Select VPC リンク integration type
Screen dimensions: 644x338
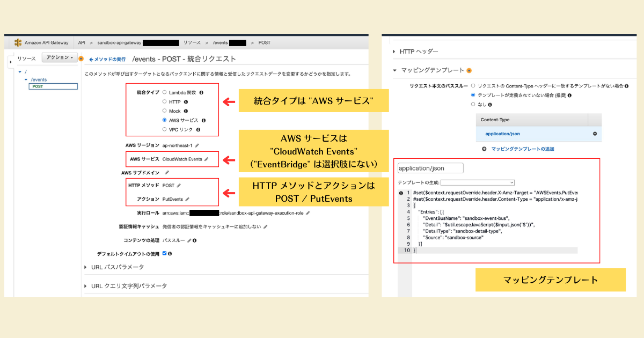(164, 129)
